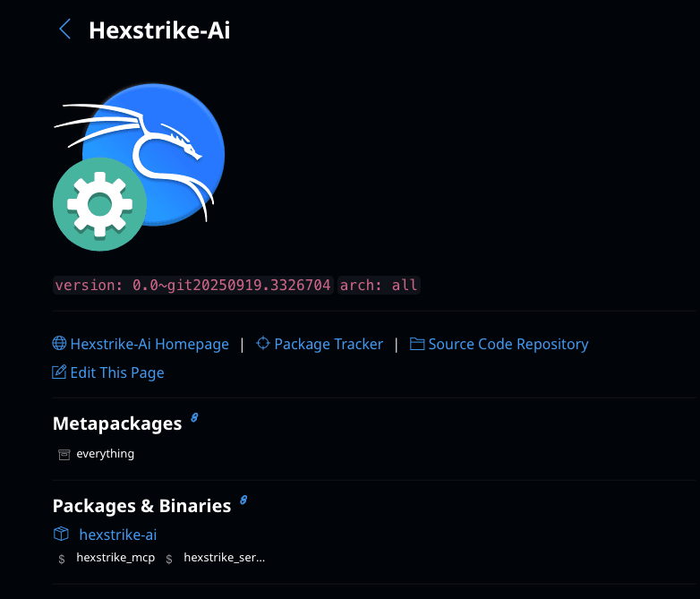Screen dimensions: 700x599
Task: Jump to the truncated hexstrike_ser... binary
Action: point(224,558)
